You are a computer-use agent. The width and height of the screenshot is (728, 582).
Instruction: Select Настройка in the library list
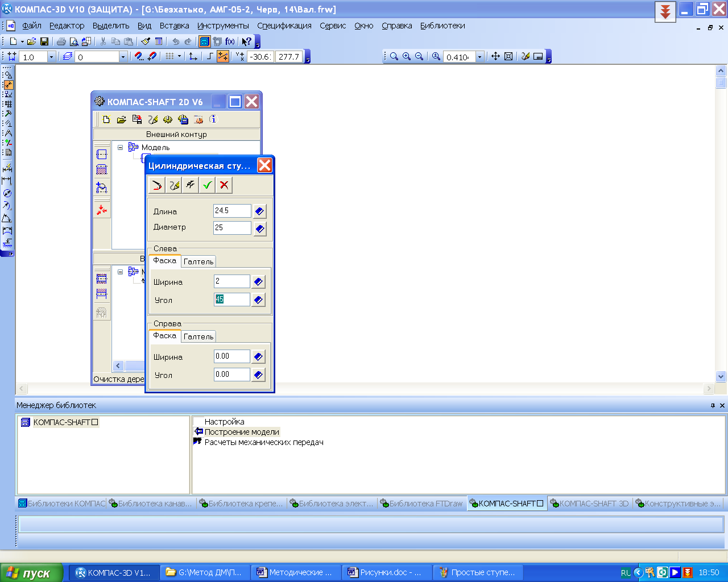[x=225, y=422]
